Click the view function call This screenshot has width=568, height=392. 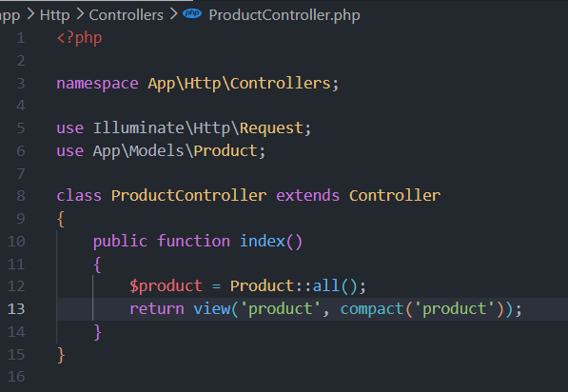pos(211,309)
